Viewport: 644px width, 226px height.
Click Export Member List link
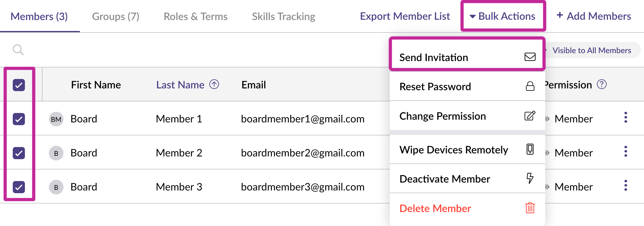pos(405,16)
